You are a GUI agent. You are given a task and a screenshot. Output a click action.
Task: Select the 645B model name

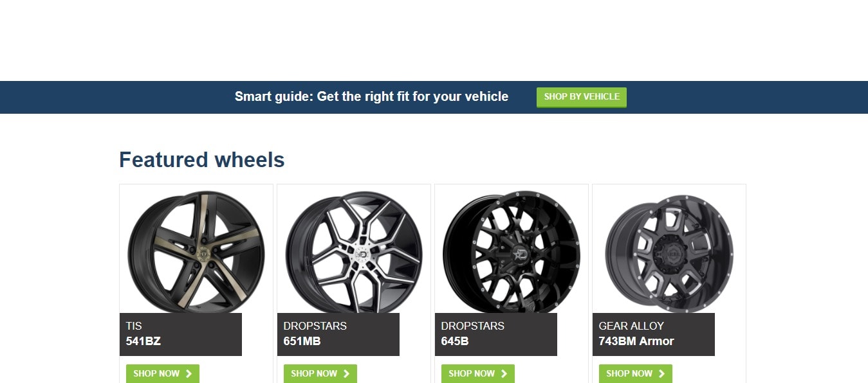coord(455,341)
